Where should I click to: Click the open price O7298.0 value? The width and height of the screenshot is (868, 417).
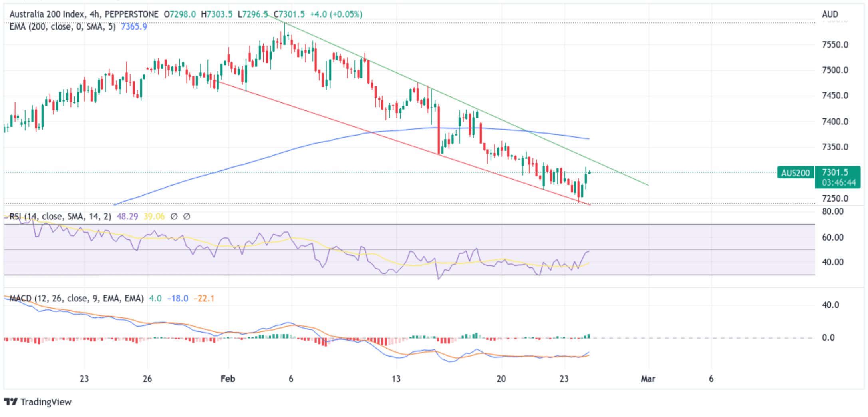tap(180, 14)
